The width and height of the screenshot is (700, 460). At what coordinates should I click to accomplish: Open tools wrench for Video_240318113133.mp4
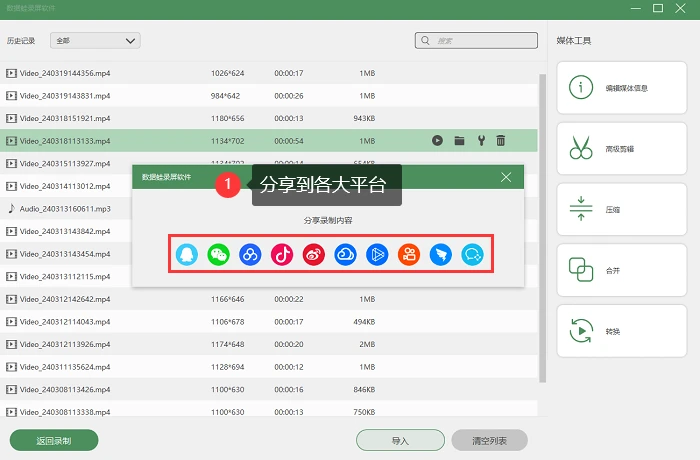click(481, 141)
